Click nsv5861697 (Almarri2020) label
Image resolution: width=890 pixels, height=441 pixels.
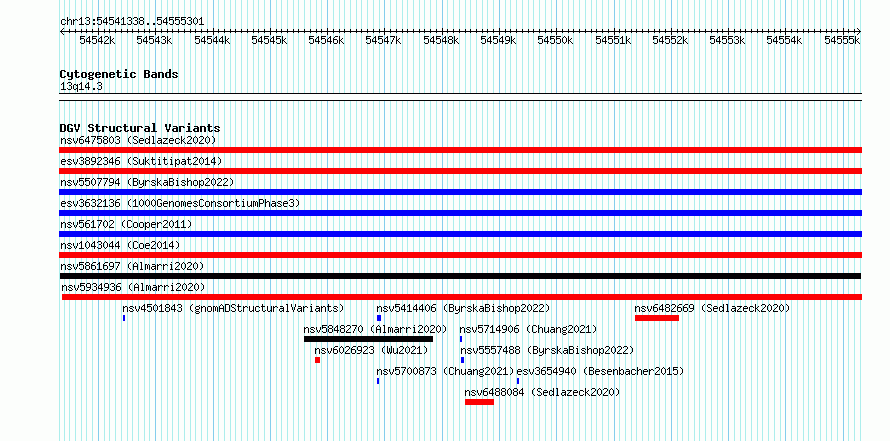(132, 266)
